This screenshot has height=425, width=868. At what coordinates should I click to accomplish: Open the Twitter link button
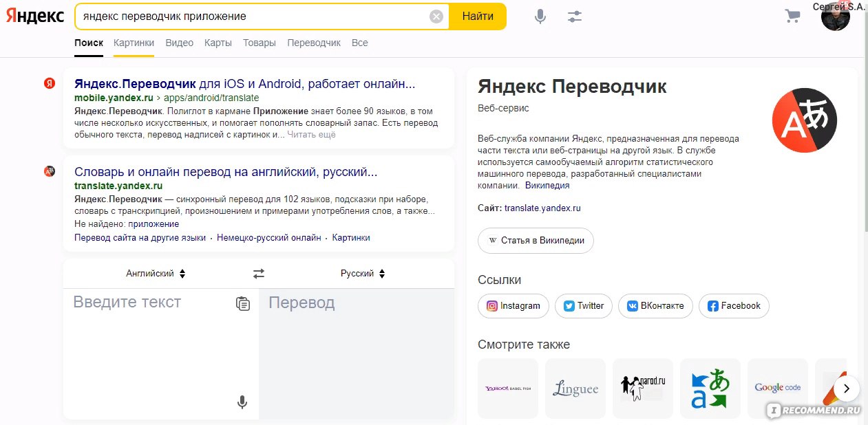pyautogui.click(x=584, y=306)
